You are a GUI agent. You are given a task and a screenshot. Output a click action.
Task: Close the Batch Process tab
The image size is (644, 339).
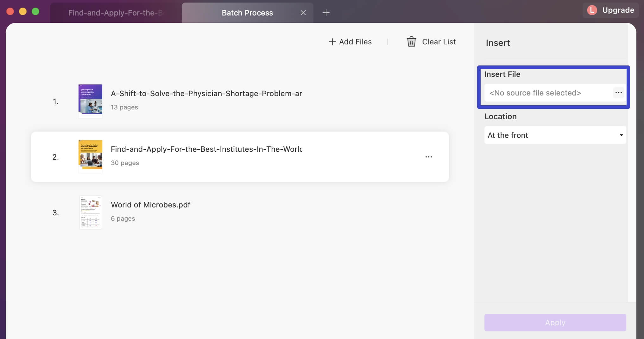[x=303, y=13]
